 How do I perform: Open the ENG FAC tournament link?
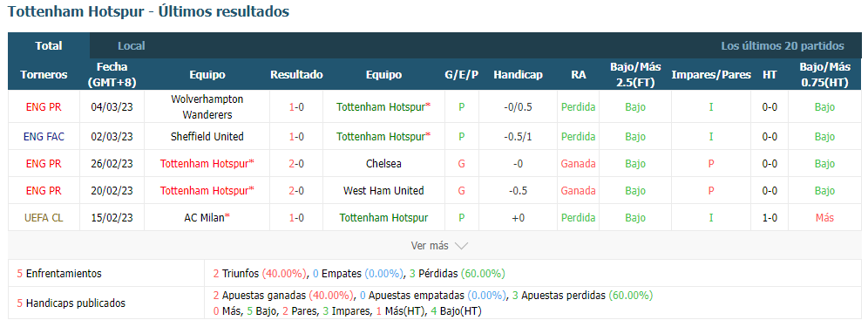tap(44, 136)
